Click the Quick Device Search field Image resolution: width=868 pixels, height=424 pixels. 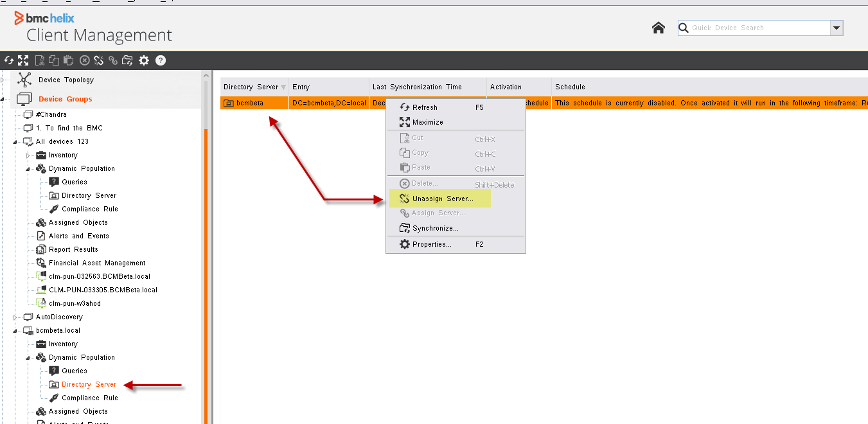click(x=754, y=28)
